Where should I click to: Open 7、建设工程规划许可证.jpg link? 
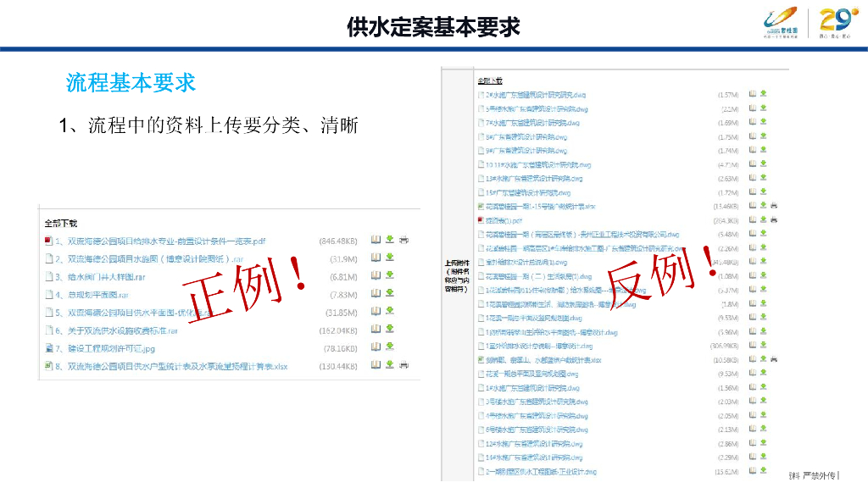point(105,348)
